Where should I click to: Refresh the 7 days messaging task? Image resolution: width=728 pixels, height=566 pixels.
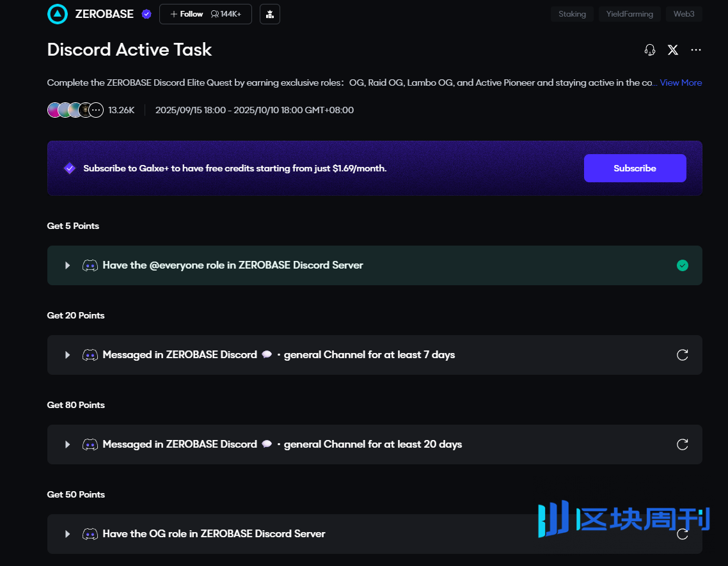(x=683, y=355)
